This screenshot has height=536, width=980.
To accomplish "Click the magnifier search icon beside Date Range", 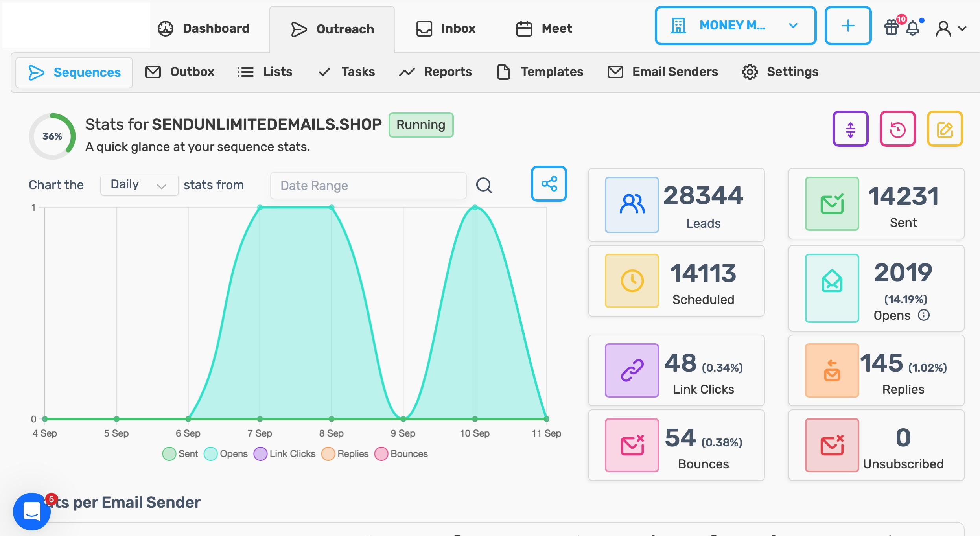I will point(484,185).
